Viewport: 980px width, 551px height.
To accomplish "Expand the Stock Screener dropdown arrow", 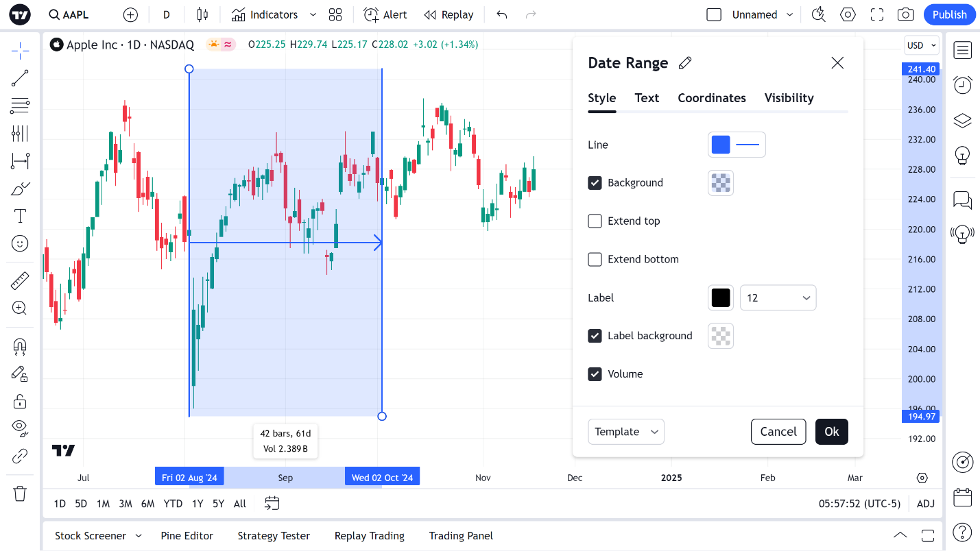I will (138, 536).
